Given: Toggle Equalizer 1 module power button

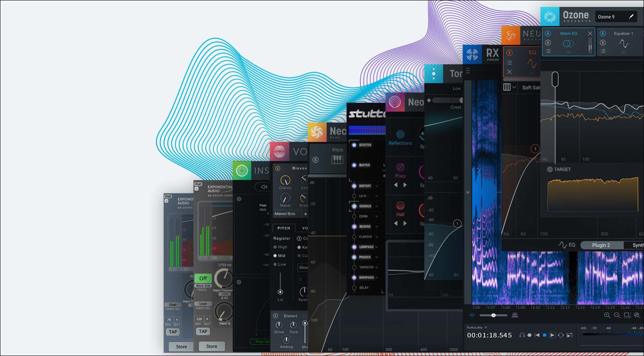Looking at the screenshot, I should [602, 34].
